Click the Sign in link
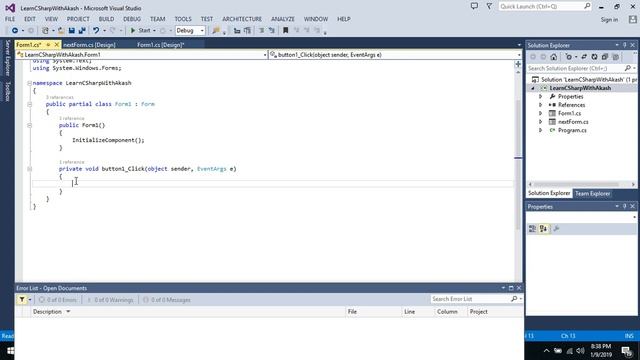 pyautogui.click(x=609, y=20)
